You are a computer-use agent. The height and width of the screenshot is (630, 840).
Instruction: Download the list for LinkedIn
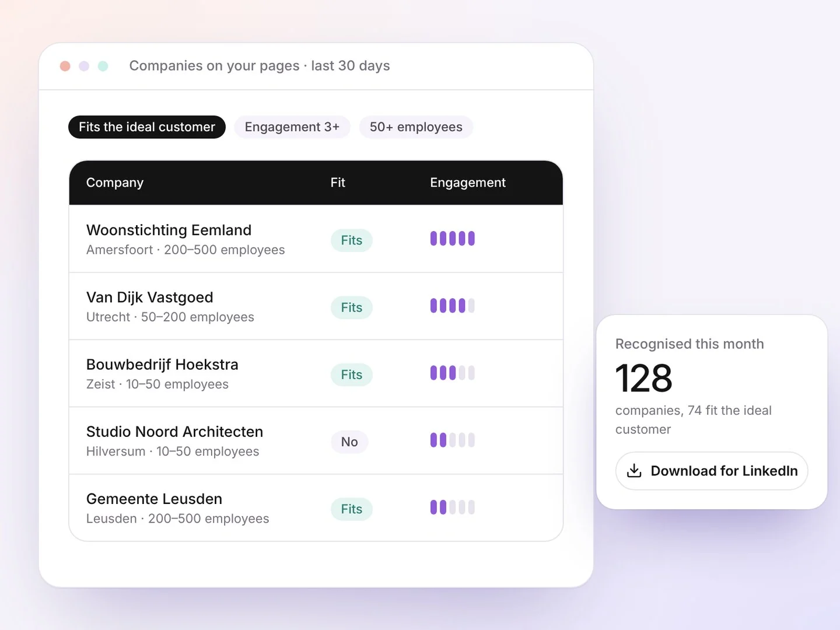point(712,471)
